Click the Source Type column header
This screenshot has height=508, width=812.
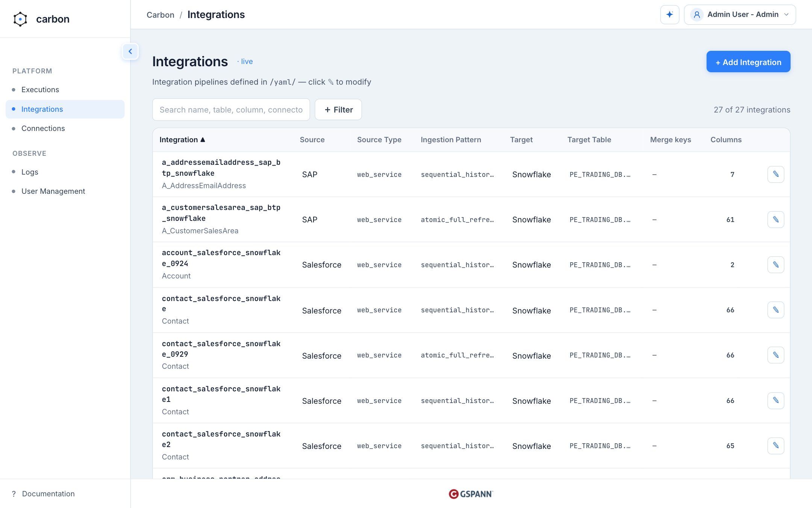379,140
